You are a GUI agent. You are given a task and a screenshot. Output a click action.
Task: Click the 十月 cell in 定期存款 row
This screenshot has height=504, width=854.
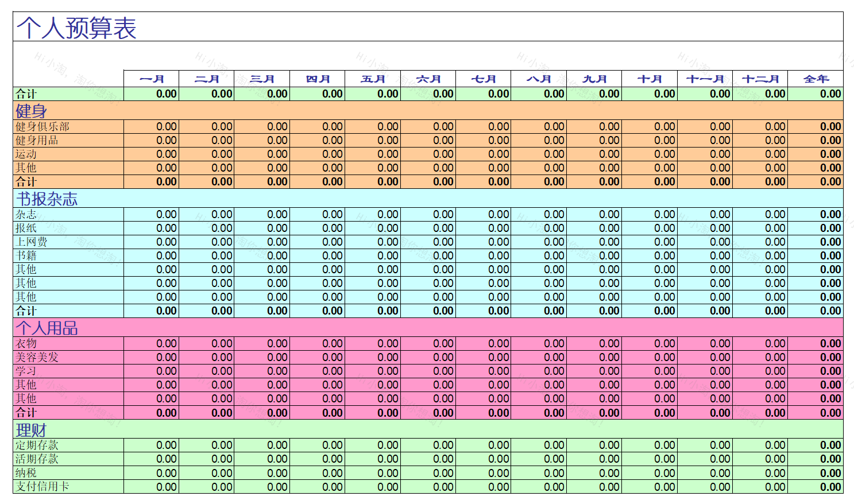650,445
